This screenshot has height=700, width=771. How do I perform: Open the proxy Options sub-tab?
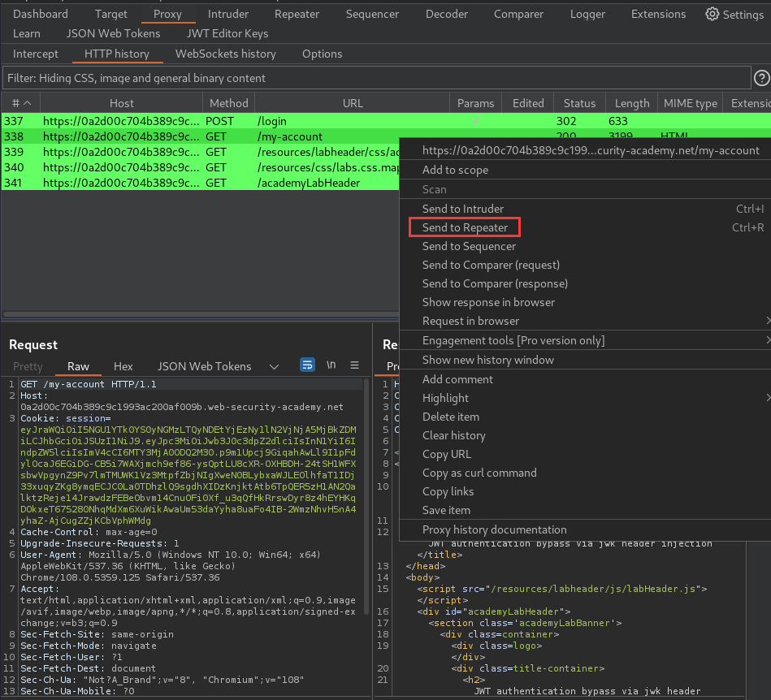click(x=322, y=54)
